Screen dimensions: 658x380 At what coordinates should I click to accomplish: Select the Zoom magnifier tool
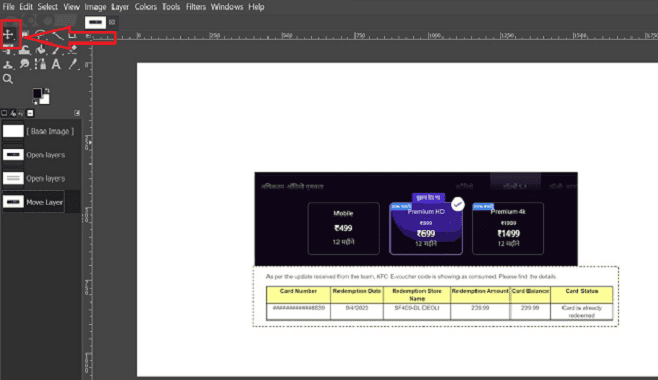coord(8,79)
